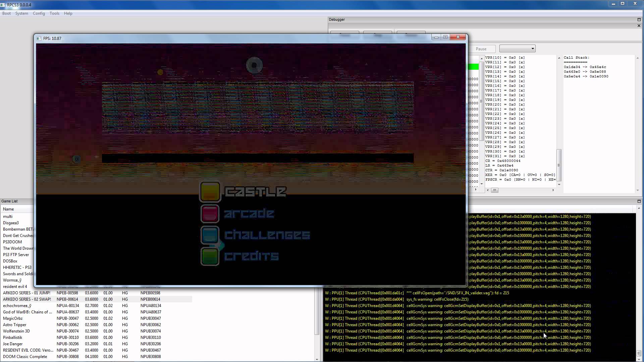Screen dimensions: 644x362
Task: Click the register list horizontal scrollbar thumb
Action: (x=495, y=190)
